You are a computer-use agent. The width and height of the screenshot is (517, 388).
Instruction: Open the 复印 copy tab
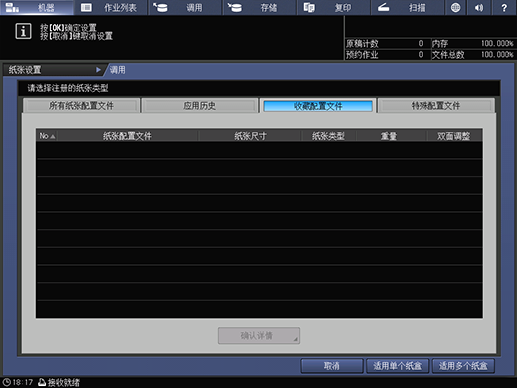(334, 7)
